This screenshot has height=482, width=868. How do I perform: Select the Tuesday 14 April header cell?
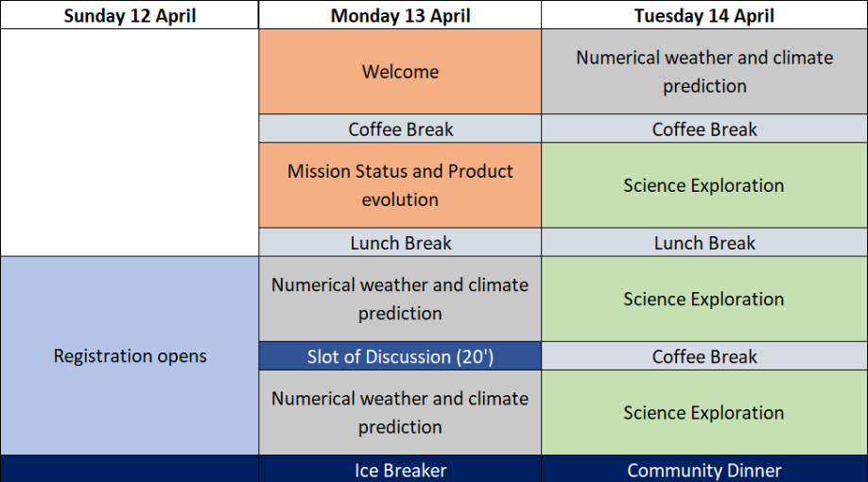[704, 15]
